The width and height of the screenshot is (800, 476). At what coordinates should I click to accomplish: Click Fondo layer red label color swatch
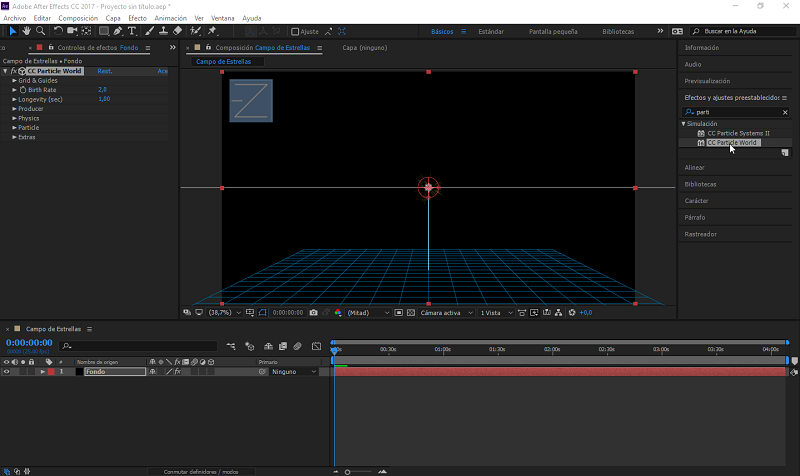[x=51, y=372]
